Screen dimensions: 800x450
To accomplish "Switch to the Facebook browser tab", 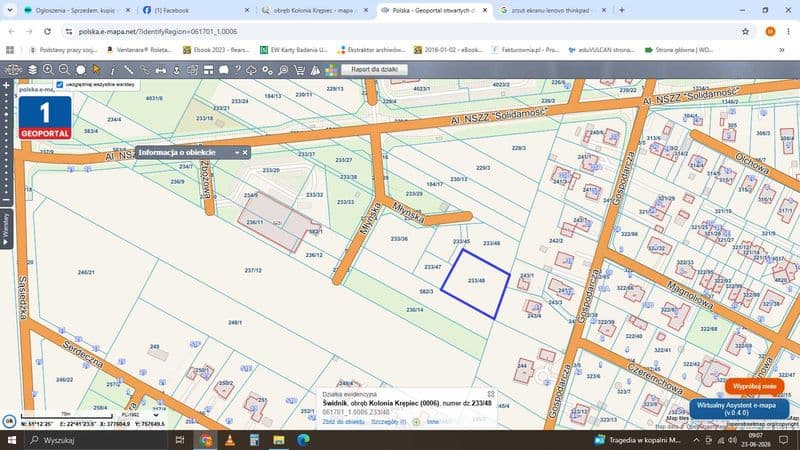I will (196, 10).
